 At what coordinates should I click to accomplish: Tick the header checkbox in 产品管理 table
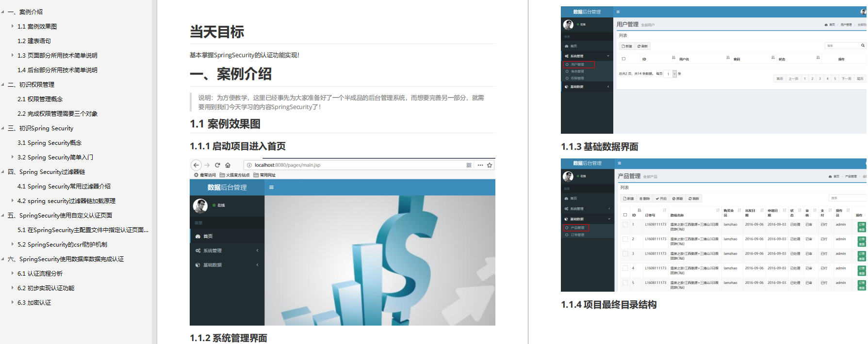tap(625, 215)
